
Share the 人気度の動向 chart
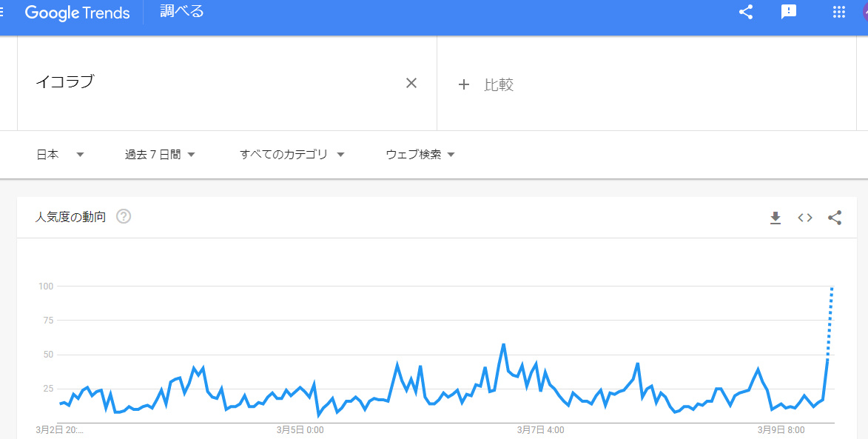pyautogui.click(x=835, y=218)
